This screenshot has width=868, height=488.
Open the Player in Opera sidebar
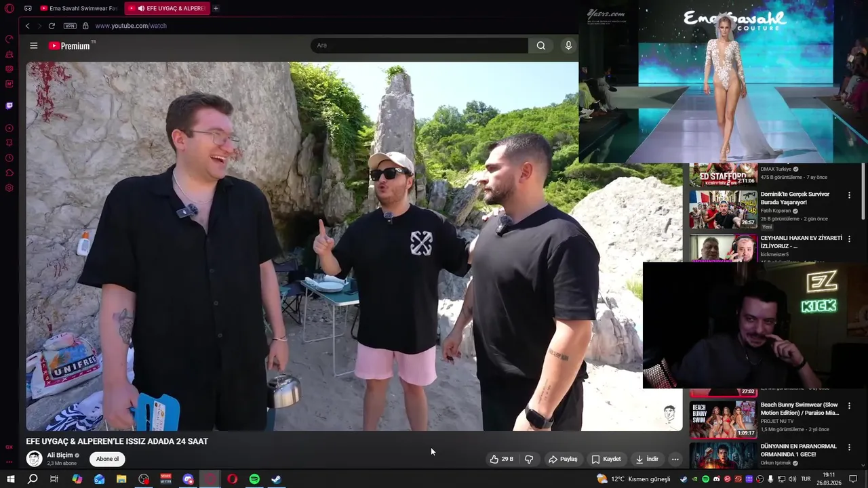(x=9, y=128)
